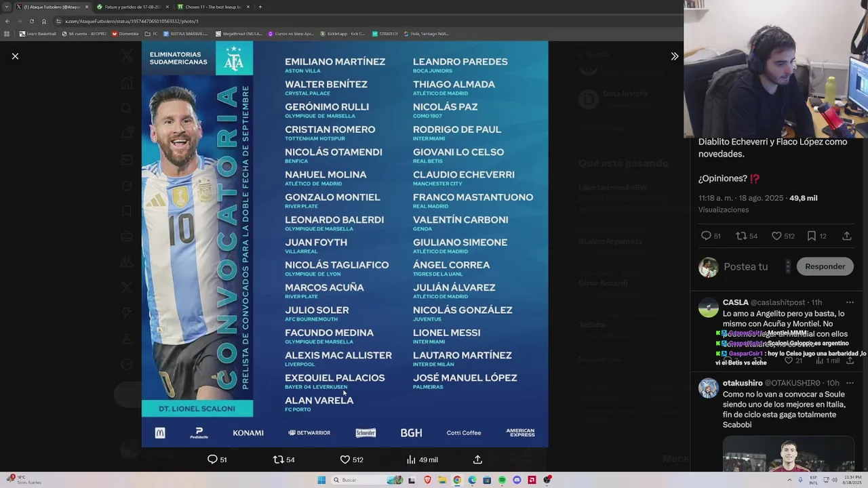Viewport: 868px width, 488px height.
Task: Close the photo viewer with the X icon
Action: [x=15, y=56]
